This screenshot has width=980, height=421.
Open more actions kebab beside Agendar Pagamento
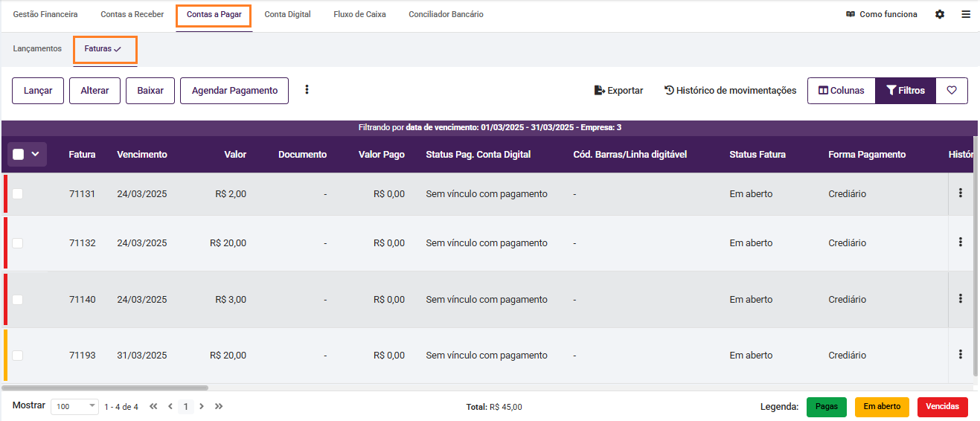click(307, 90)
